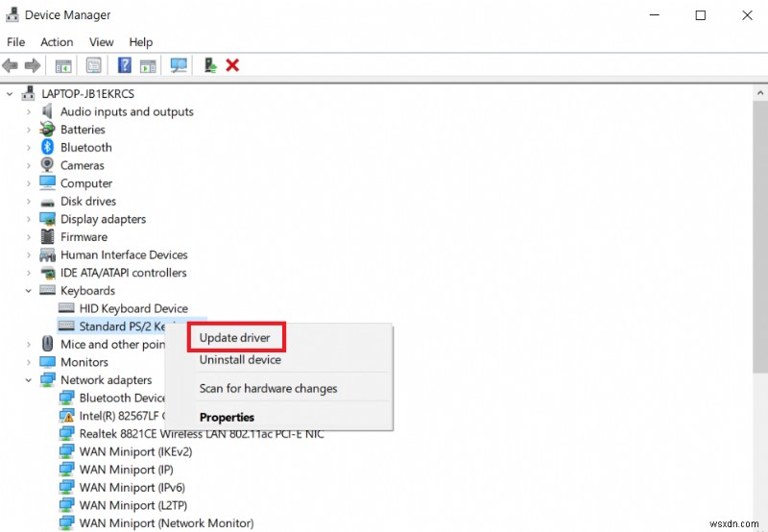Maximize the Device Manager window

pyautogui.click(x=701, y=15)
